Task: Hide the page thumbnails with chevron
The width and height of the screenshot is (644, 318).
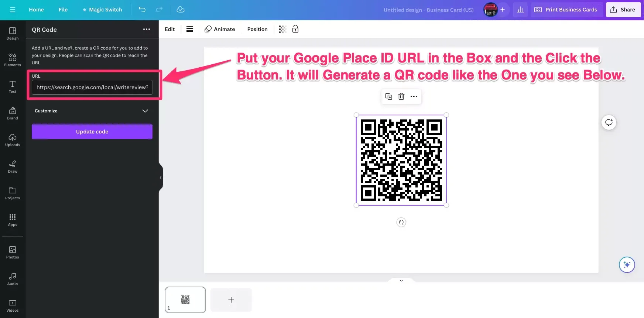Action: tap(401, 281)
